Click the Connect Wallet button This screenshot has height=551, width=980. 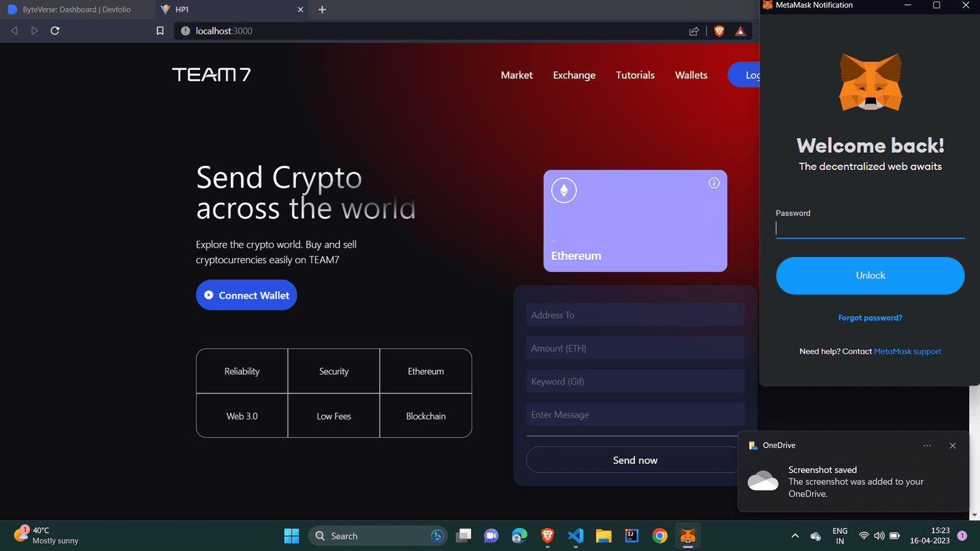(x=246, y=295)
